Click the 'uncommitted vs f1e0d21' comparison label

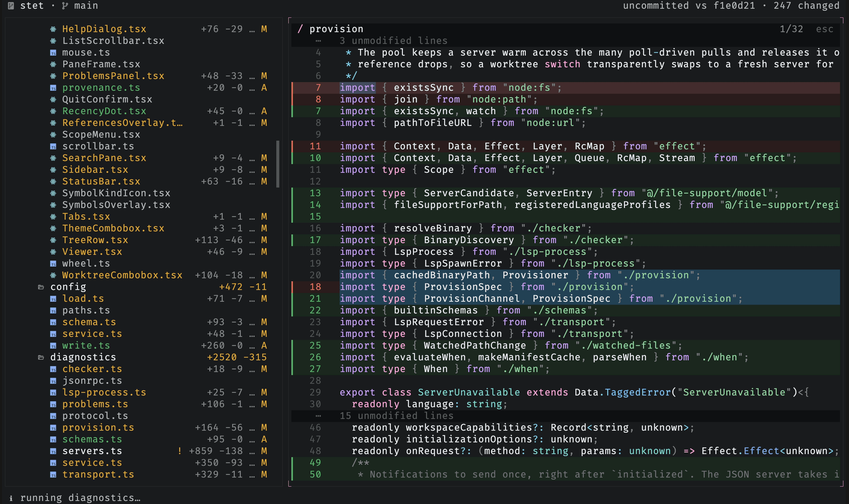[x=689, y=5]
